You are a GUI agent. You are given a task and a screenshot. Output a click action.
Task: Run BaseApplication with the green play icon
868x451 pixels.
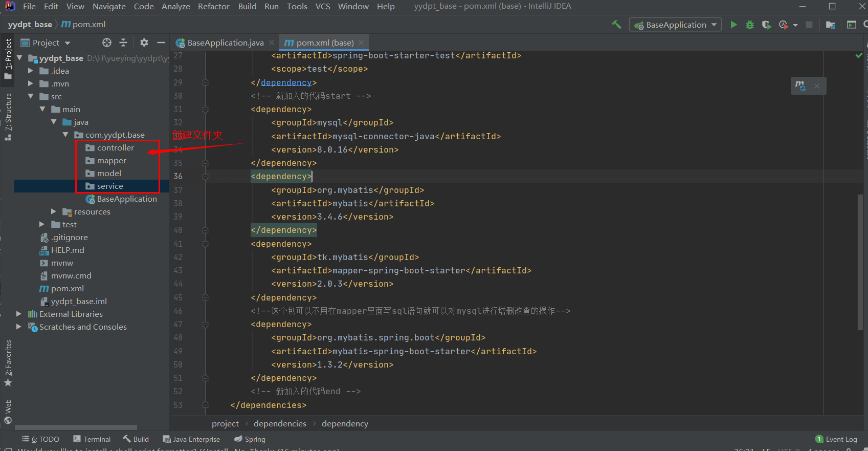tap(733, 25)
